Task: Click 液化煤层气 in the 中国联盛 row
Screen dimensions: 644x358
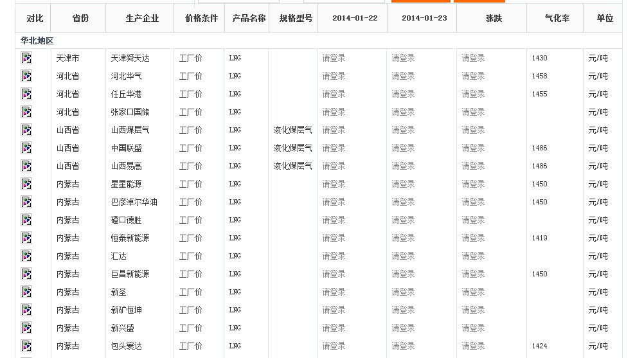Action: pyautogui.click(x=292, y=148)
